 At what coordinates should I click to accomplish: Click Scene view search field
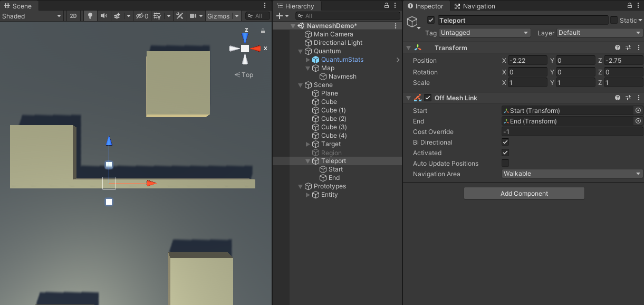[x=257, y=16]
